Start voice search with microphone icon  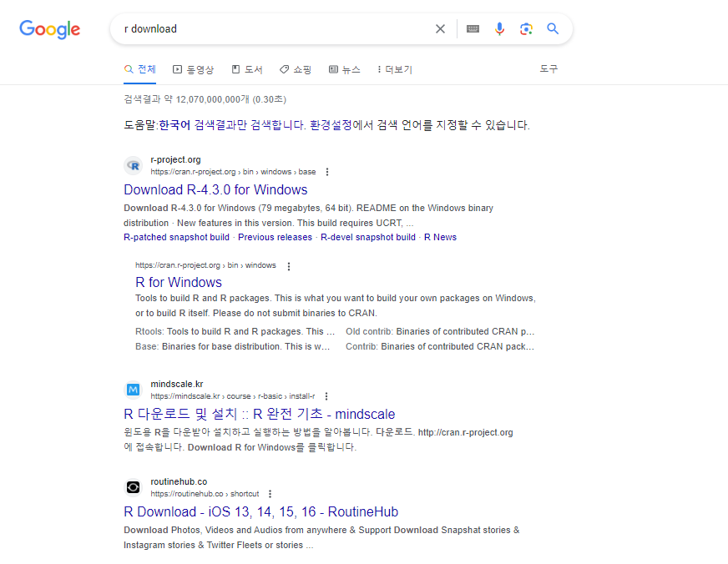[499, 28]
